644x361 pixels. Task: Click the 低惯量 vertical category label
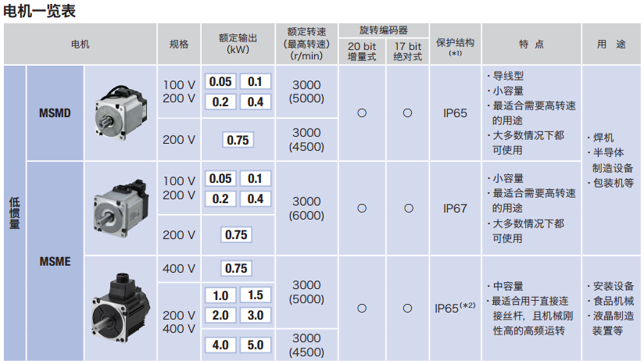point(15,213)
